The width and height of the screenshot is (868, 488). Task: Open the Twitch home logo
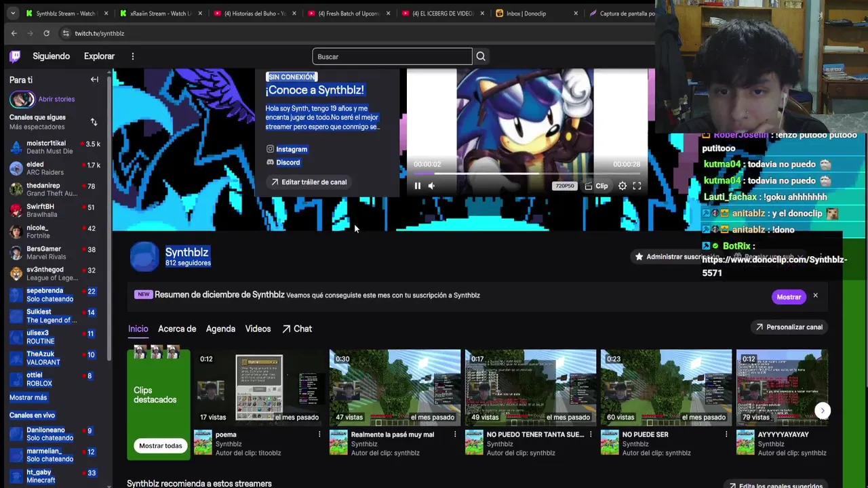point(15,56)
